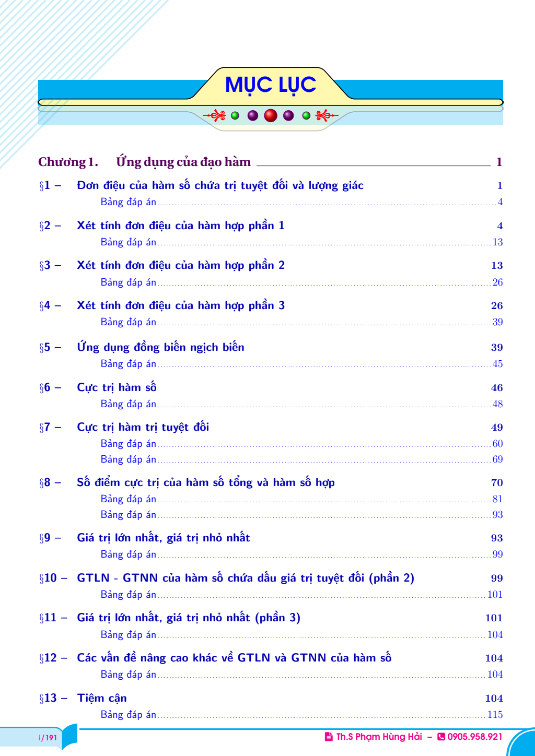The height and width of the screenshot is (756, 535).
Task: Open 'Bảng đáp án' entry for page 69
Action: [129, 459]
